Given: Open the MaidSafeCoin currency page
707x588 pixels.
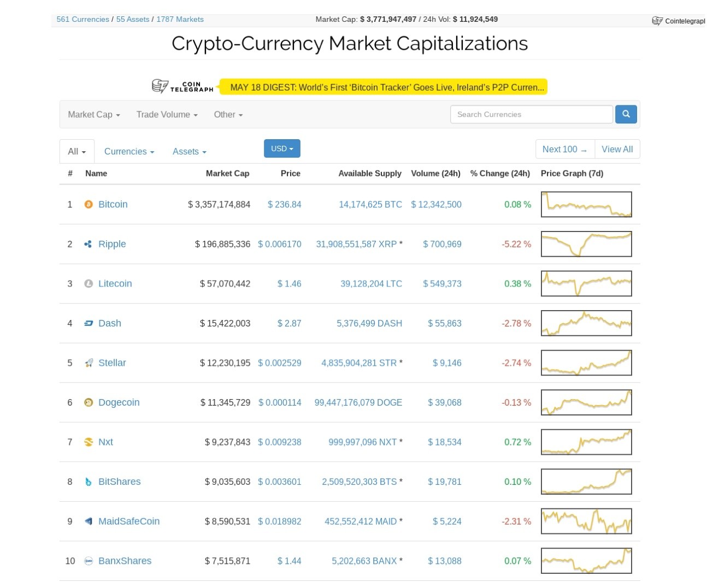Looking at the screenshot, I should [x=129, y=521].
